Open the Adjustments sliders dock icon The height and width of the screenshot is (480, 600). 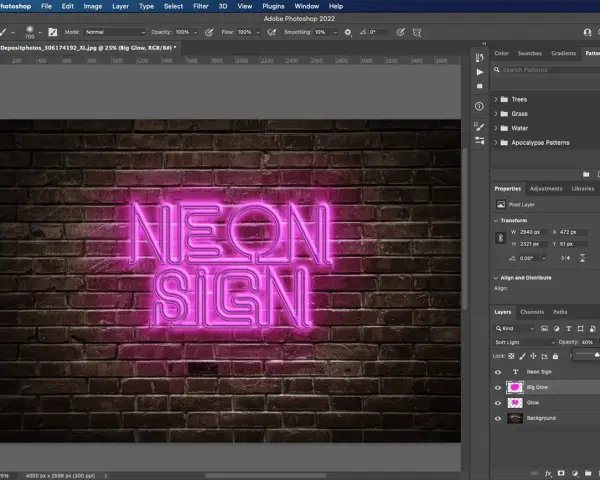tap(479, 140)
